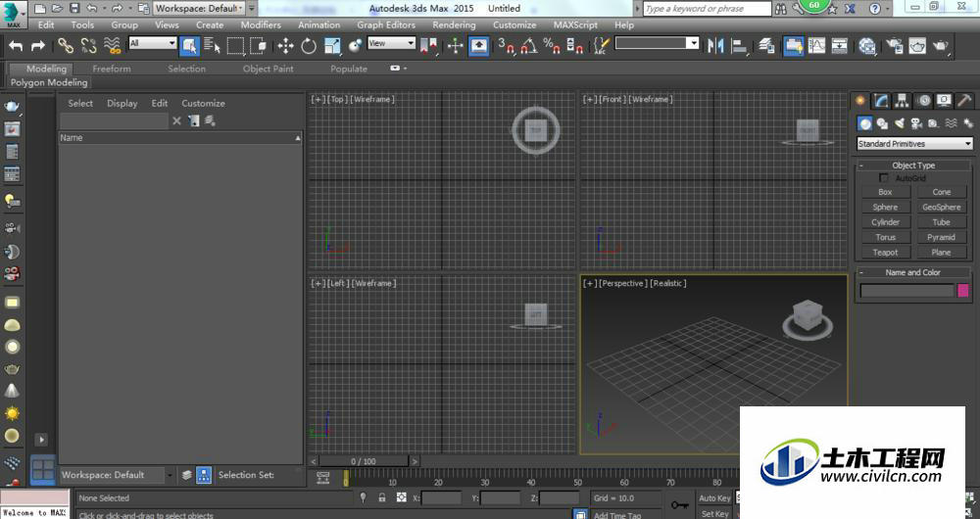Open the MAXScript menu
The width and height of the screenshot is (980, 519).
pyautogui.click(x=574, y=25)
